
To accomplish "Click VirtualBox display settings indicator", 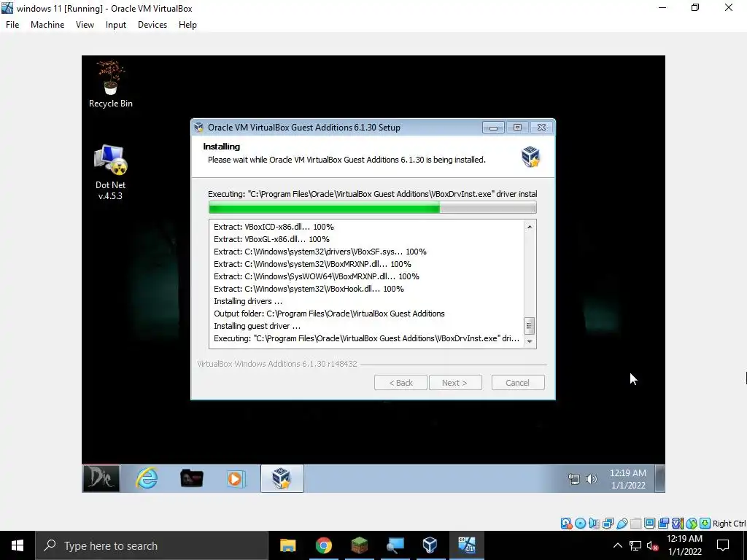I will (x=650, y=524).
